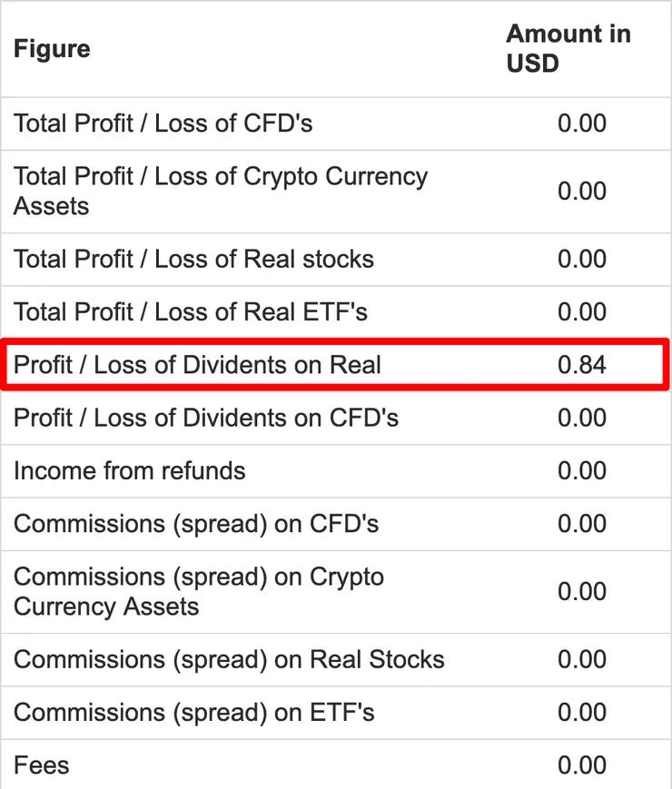Screen dimensions: 672x789
Task: Click "Total Profit / Loss of Crypto Currency Assets"
Action: 220,191
